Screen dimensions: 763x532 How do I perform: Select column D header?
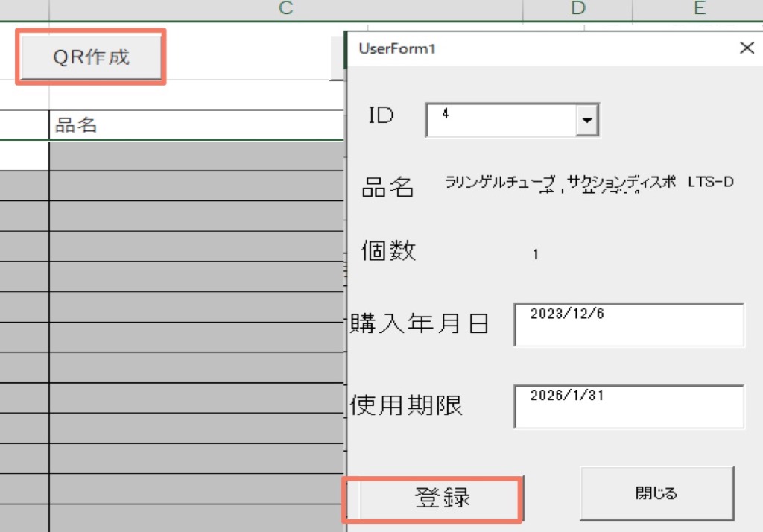coord(577,9)
